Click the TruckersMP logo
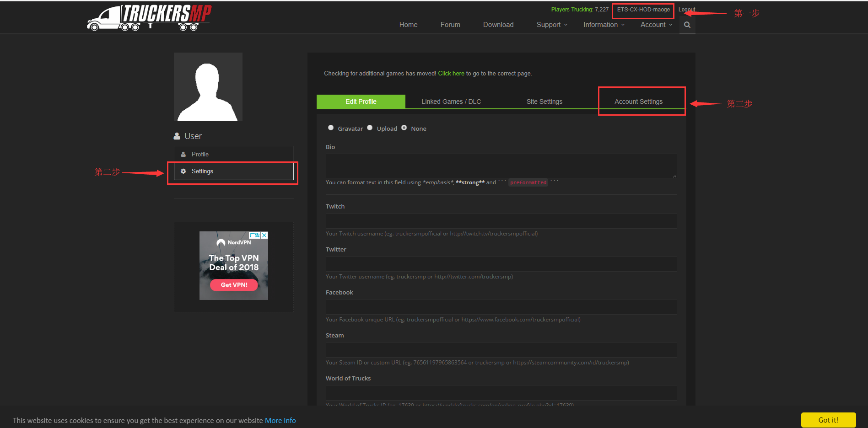This screenshot has height=428, width=868. click(149, 18)
